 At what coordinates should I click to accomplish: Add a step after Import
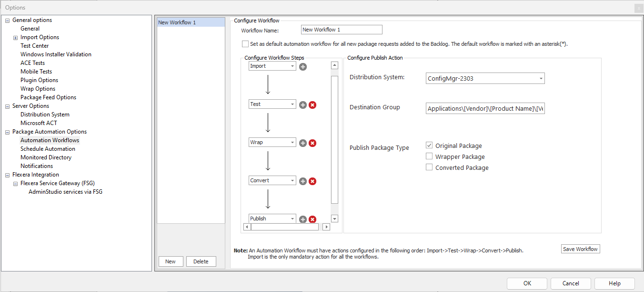pos(303,67)
